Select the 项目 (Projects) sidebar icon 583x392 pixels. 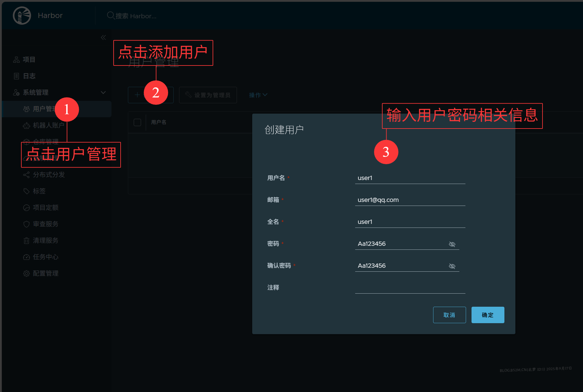17,59
